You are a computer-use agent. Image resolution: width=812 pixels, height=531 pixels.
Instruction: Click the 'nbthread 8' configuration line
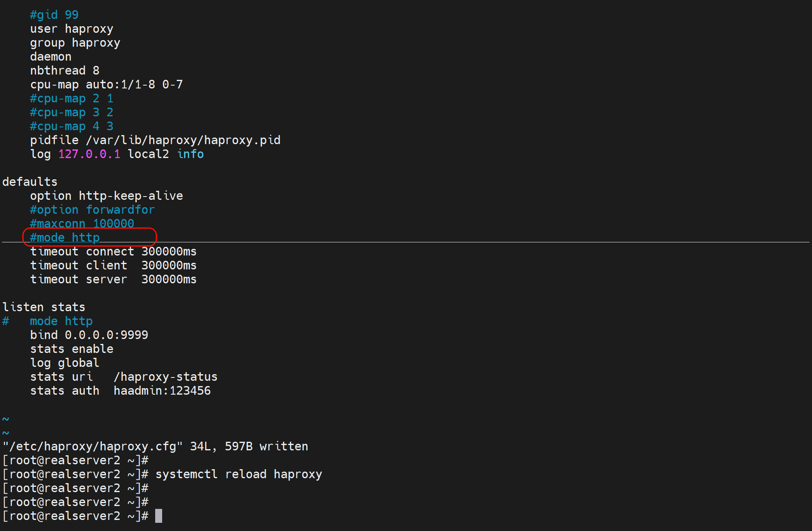[x=65, y=70]
